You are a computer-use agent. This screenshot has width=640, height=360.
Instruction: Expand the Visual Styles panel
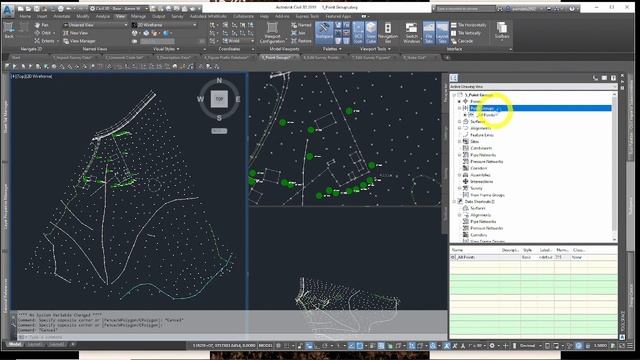point(166,49)
